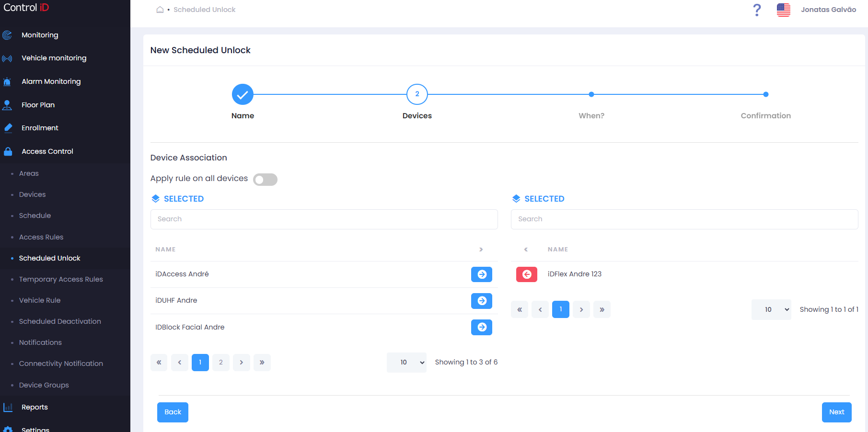Image resolution: width=868 pixels, height=432 pixels.
Task: Add iDUHF Andre with arrow button
Action: [482, 301]
